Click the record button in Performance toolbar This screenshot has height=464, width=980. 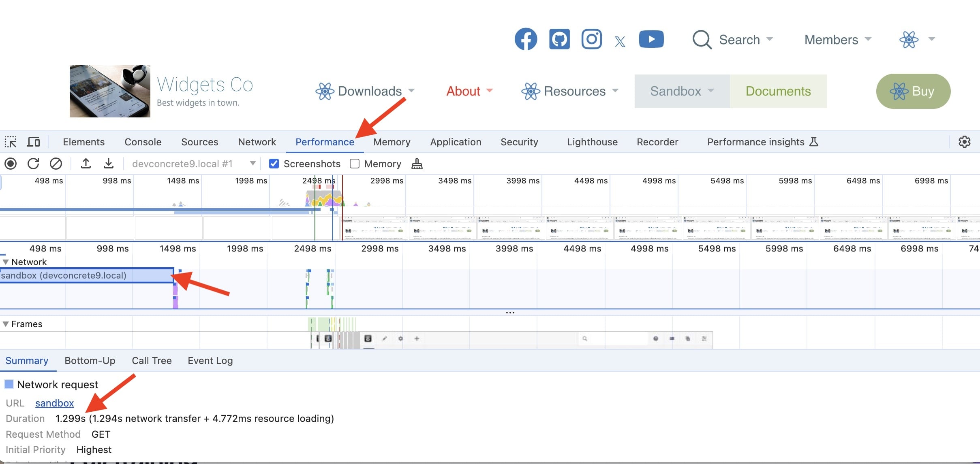pyautogui.click(x=11, y=164)
